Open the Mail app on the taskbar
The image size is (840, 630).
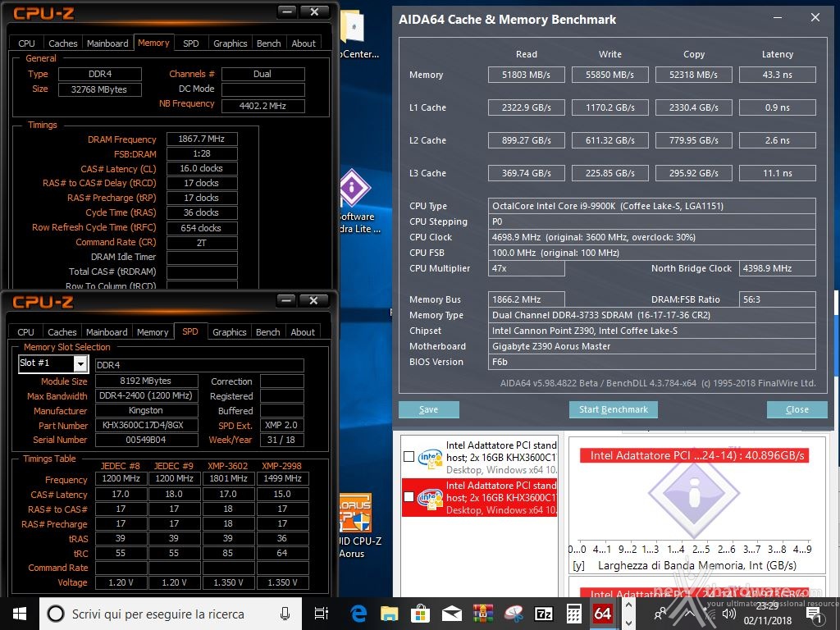point(452,614)
